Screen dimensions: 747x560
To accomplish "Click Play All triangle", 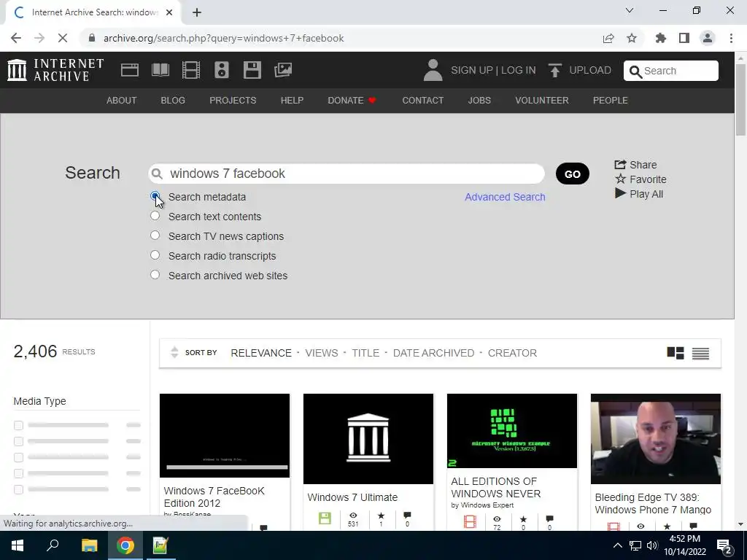I will (620, 193).
